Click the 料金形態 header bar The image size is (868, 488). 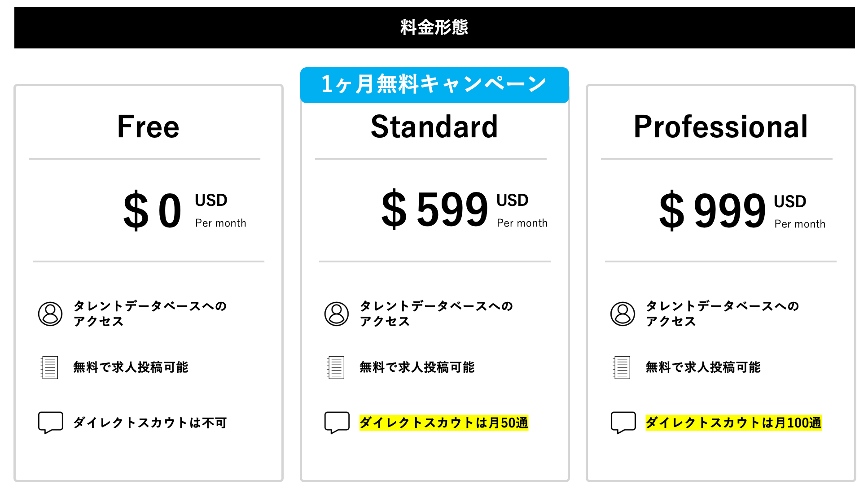click(434, 28)
